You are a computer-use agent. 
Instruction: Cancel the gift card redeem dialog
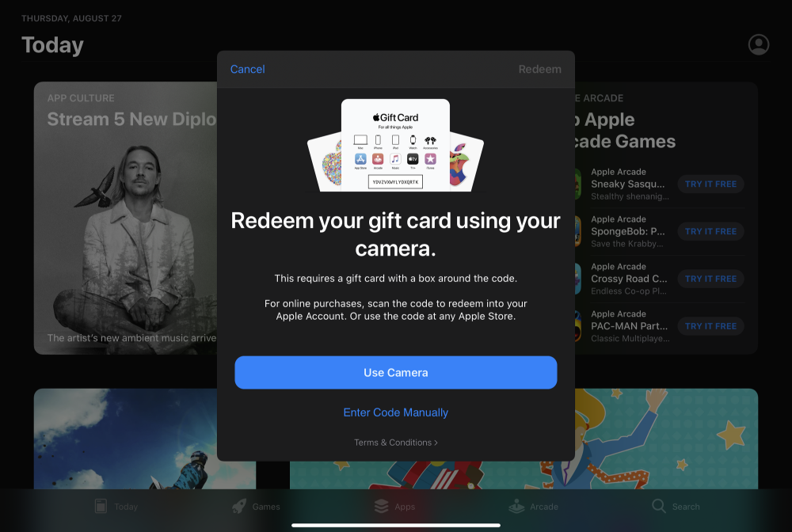pos(247,69)
